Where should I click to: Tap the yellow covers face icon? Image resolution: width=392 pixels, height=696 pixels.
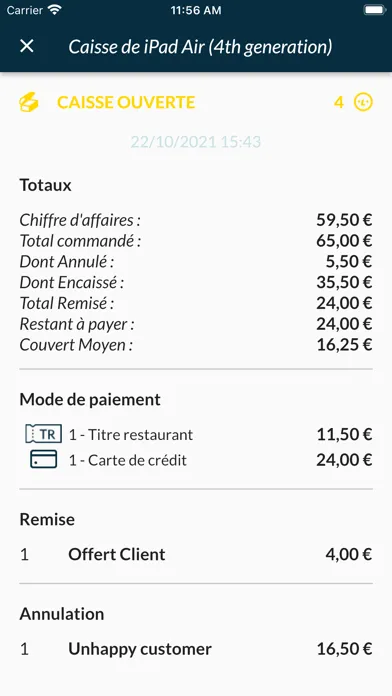(x=363, y=103)
